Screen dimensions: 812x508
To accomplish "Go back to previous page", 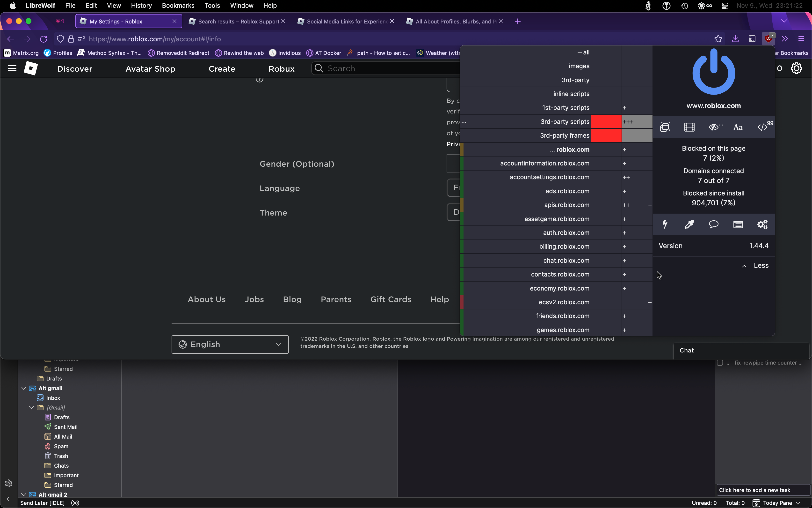I will [x=11, y=39].
